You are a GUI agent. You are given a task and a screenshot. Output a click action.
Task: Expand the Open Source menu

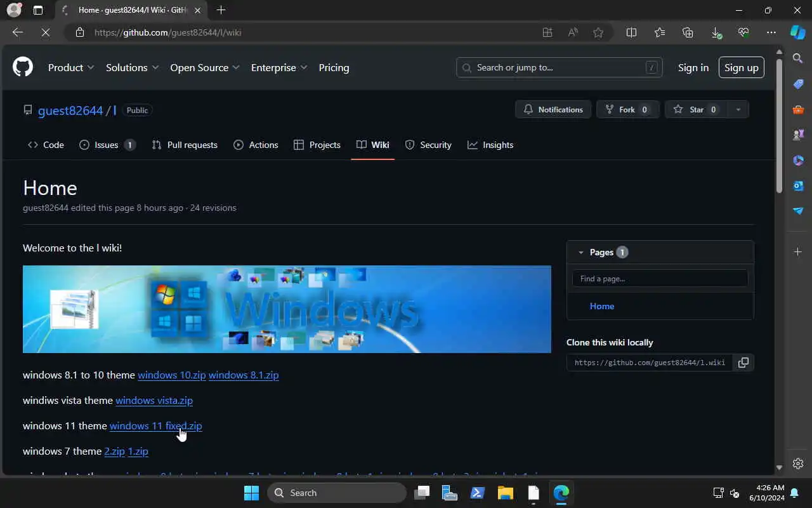[205, 67]
